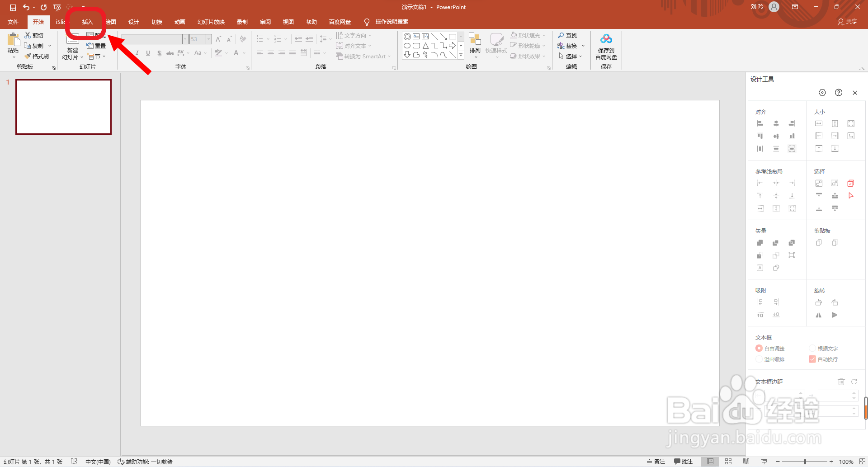Image resolution: width=868 pixels, height=467 pixels.
Task: Open the 对齐文本 dropdown
Action: pyautogui.click(x=354, y=46)
